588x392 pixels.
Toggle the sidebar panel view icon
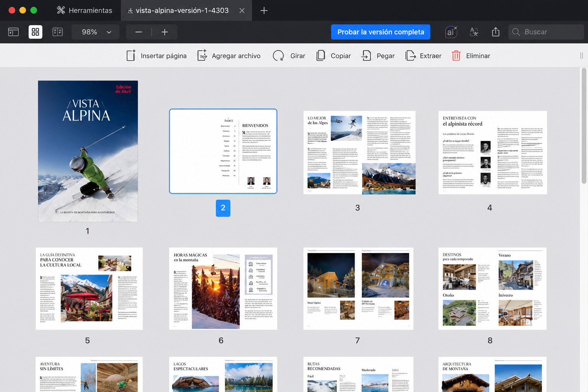click(x=13, y=32)
